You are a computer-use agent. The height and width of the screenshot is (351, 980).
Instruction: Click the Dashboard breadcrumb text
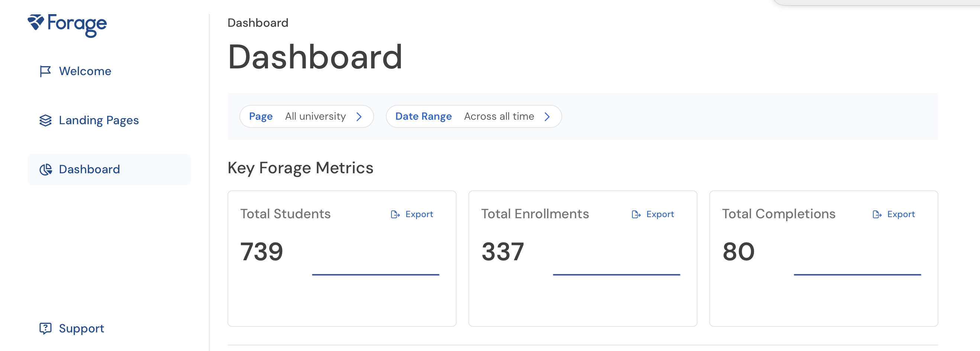tap(258, 23)
